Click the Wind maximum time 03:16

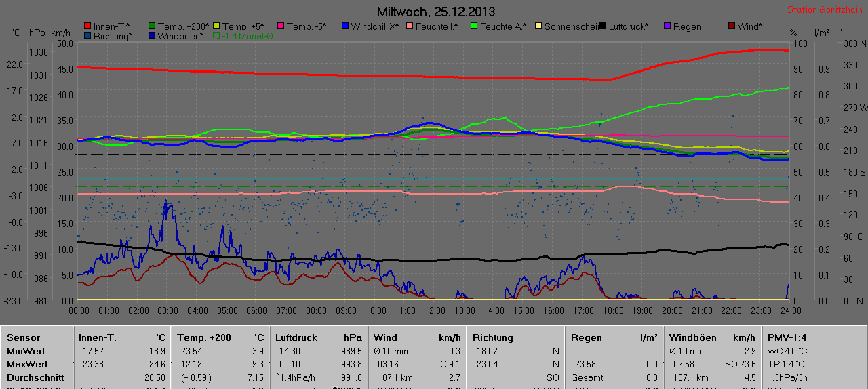coord(389,364)
